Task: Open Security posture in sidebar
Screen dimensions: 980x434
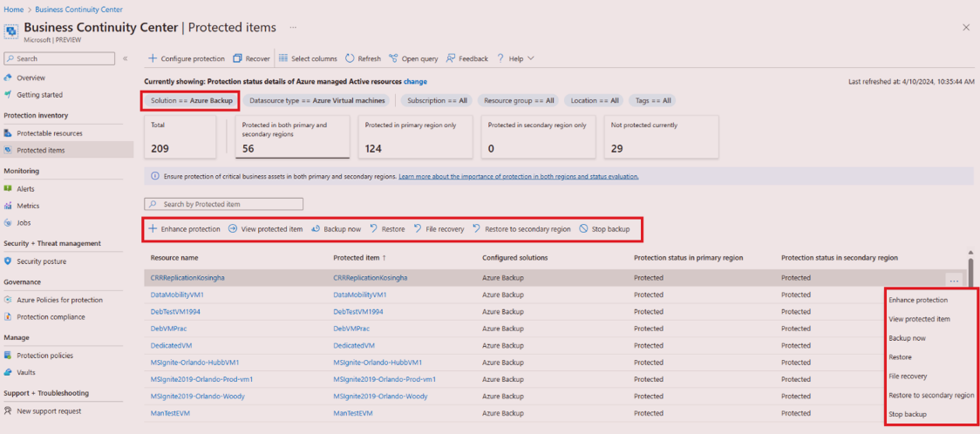Action: 41,261
